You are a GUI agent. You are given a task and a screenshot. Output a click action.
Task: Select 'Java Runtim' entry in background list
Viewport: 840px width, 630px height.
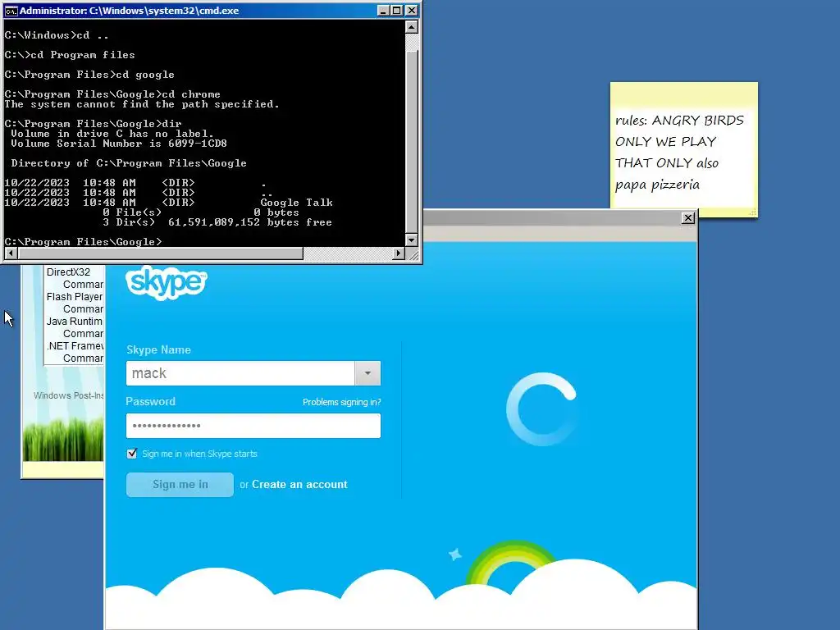tap(75, 322)
